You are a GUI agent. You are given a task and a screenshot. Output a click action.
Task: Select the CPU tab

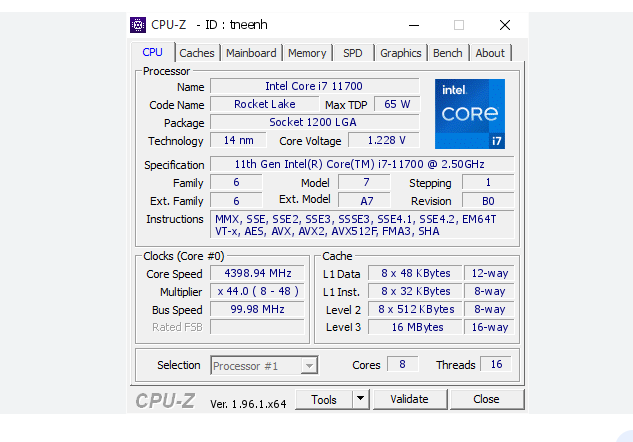coord(153,52)
